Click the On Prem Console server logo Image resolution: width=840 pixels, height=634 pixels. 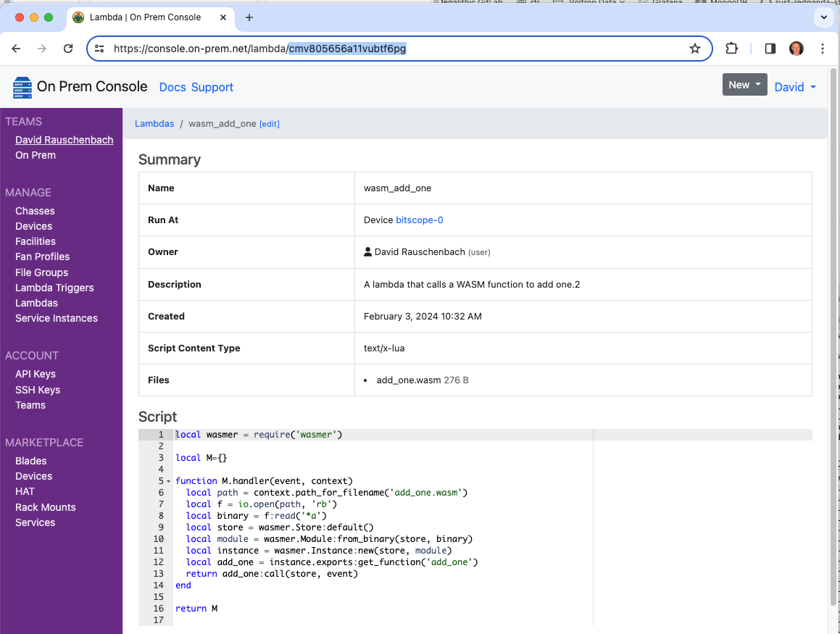point(22,87)
